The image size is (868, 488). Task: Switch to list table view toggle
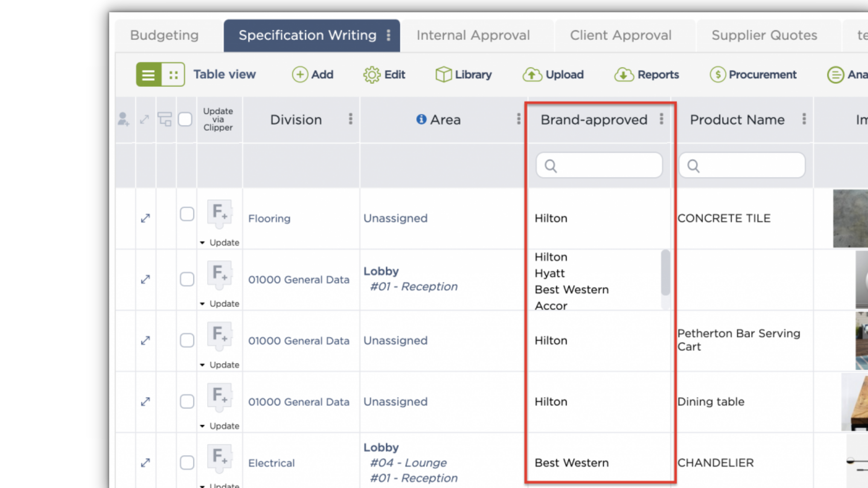pyautogui.click(x=149, y=74)
